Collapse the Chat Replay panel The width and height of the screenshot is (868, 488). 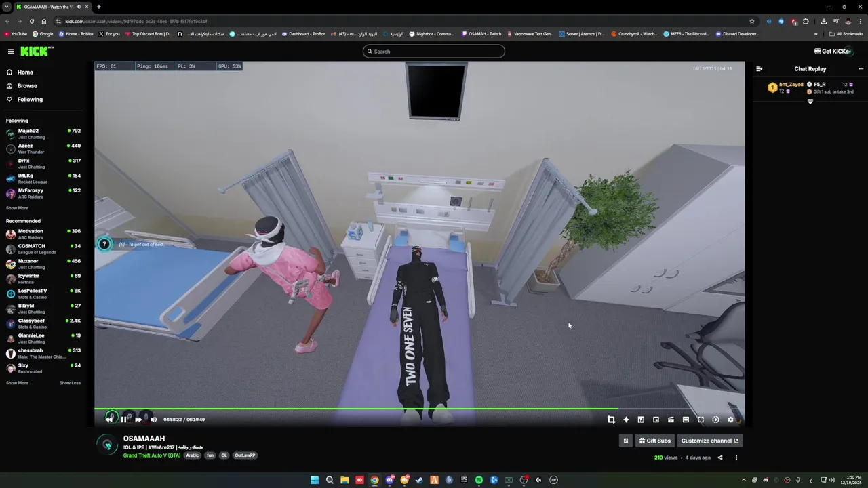(x=759, y=68)
